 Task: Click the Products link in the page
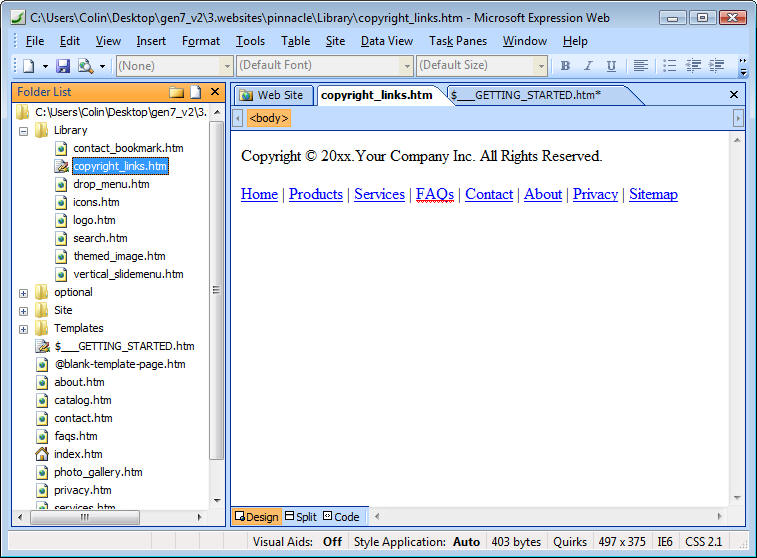click(315, 194)
